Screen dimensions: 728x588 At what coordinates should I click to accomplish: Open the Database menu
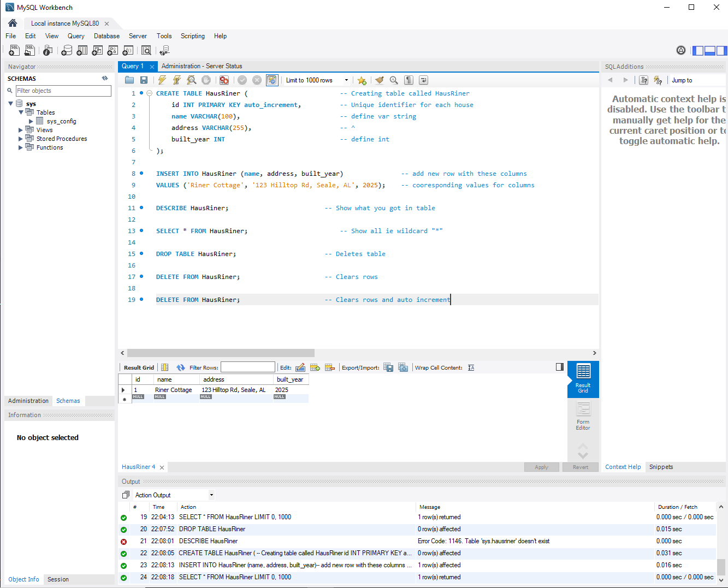106,36
